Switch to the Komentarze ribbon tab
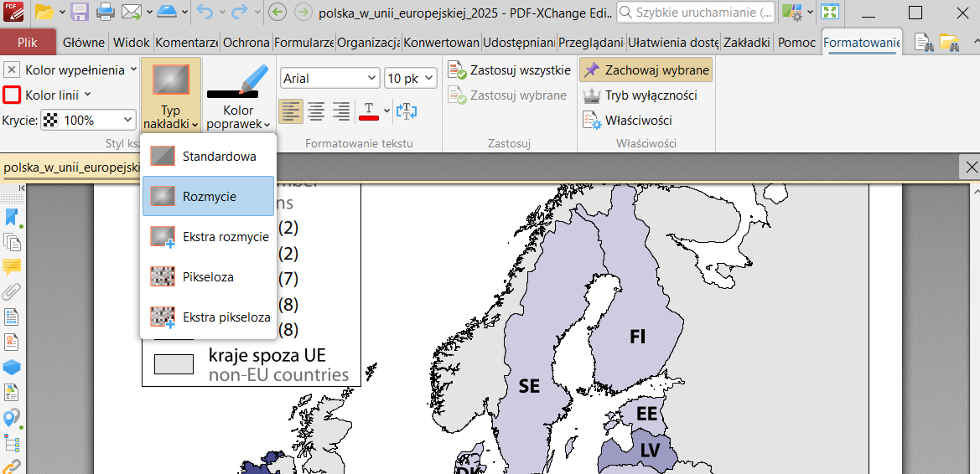The image size is (980, 474). tap(186, 43)
